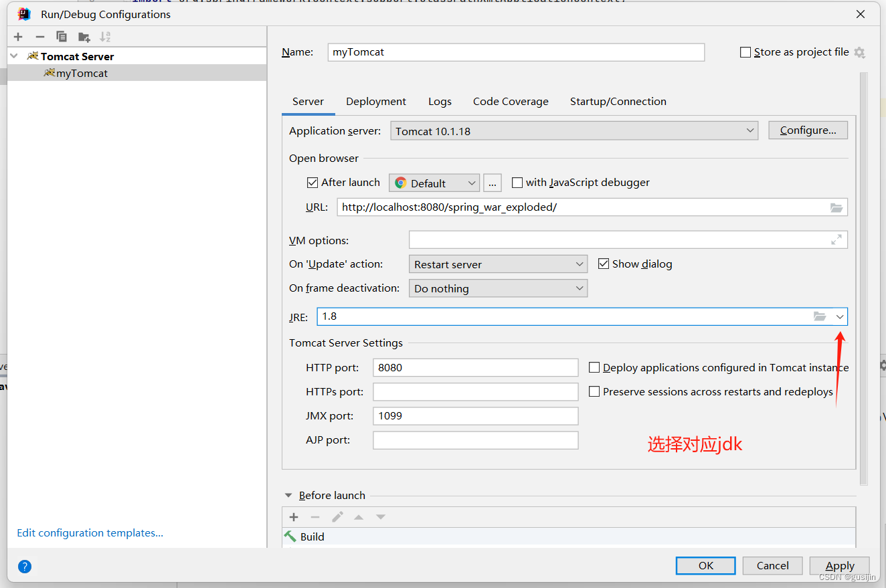Uncheck the After launch checkbox
Viewport: 886px width, 588px height.
pos(313,182)
